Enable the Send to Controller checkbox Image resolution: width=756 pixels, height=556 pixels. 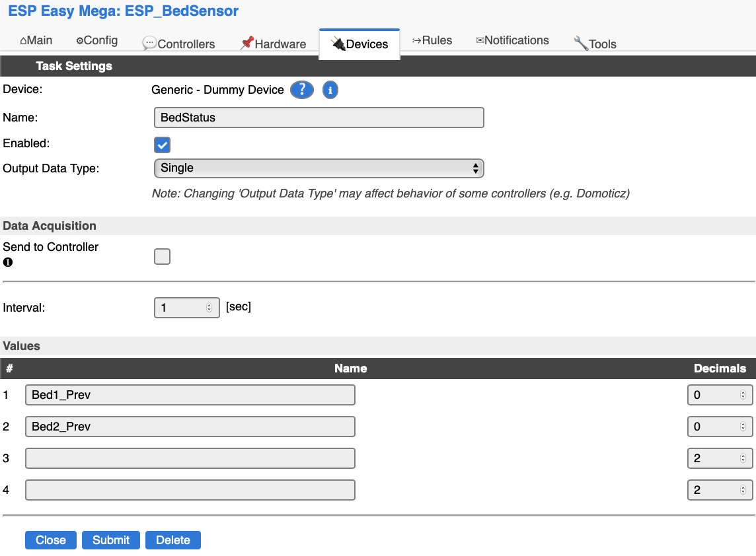(162, 256)
